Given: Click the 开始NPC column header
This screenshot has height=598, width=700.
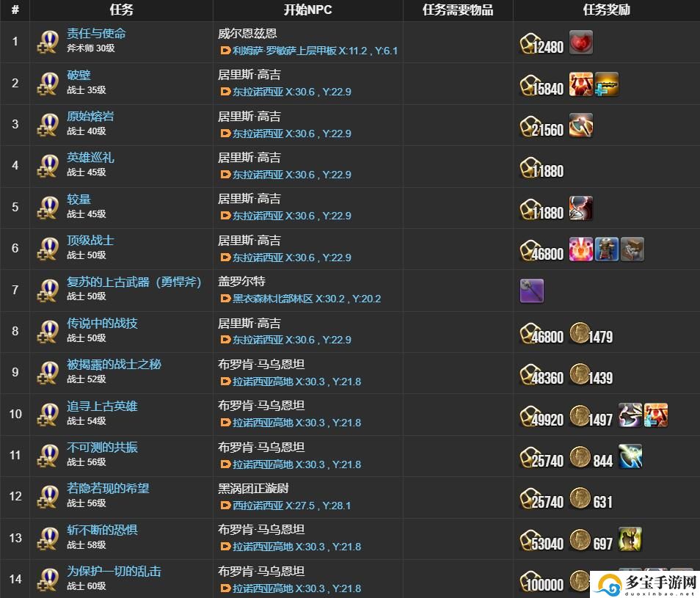Looking at the screenshot, I should pos(307,10).
